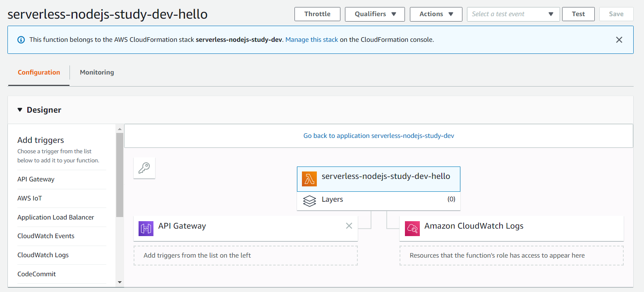The height and width of the screenshot is (292, 644).
Task: Click the Test button
Action: click(x=578, y=14)
